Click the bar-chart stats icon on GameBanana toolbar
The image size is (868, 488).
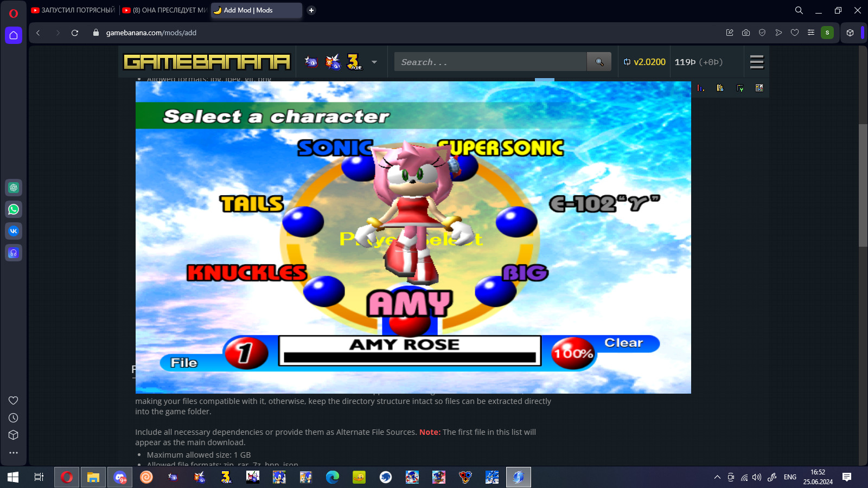pos(700,88)
